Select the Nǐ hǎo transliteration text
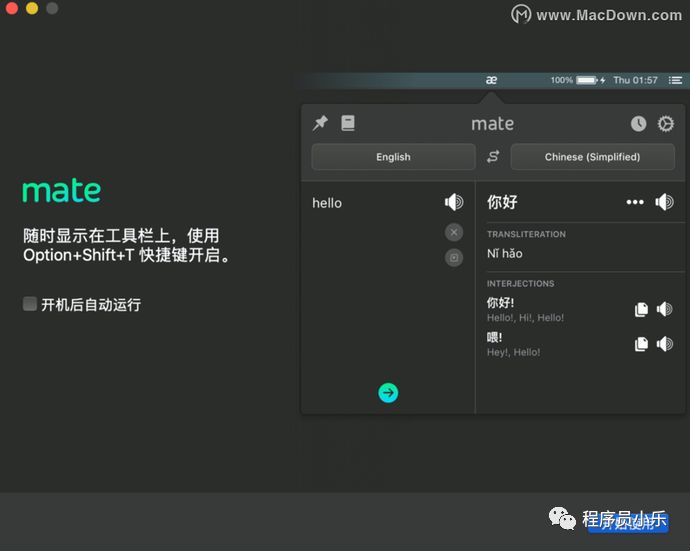Image resolution: width=690 pixels, height=551 pixels. point(505,253)
